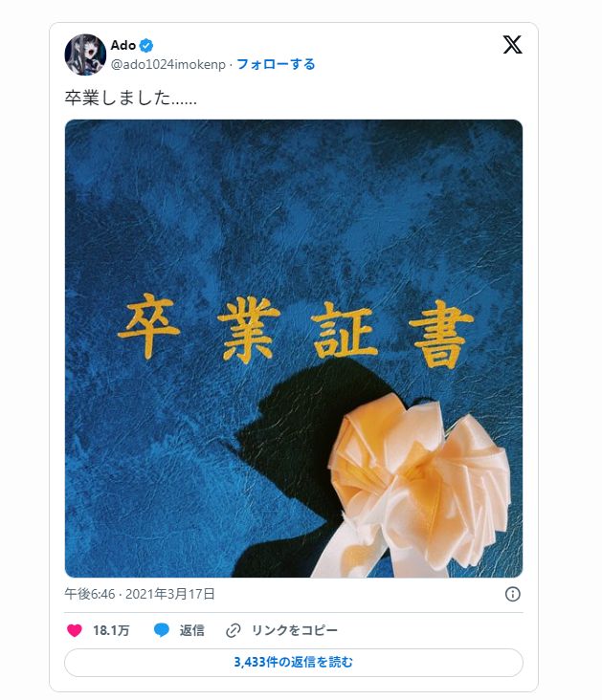Click the golden 卒業証書 lettering in image
Image resolution: width=602 pixels, height=700 pixels.
click(295, 331)
